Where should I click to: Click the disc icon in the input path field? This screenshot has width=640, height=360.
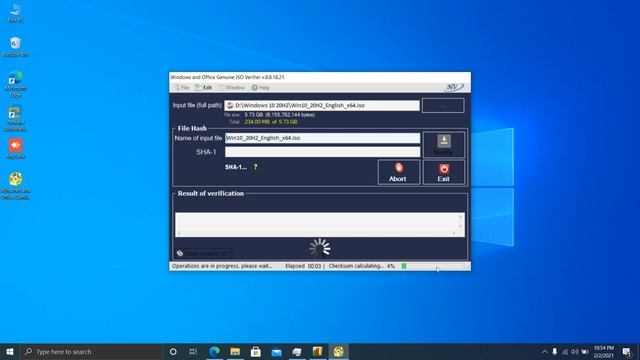coord(230,105)
